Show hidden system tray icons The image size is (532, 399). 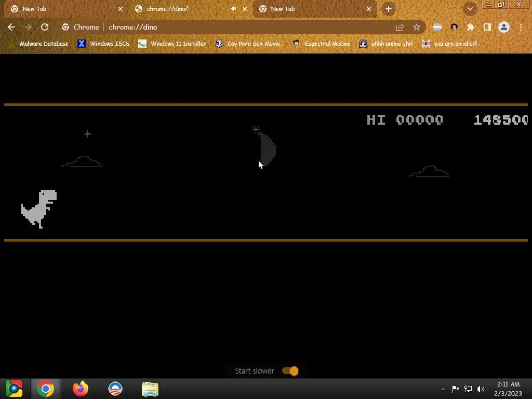[443, 389]
